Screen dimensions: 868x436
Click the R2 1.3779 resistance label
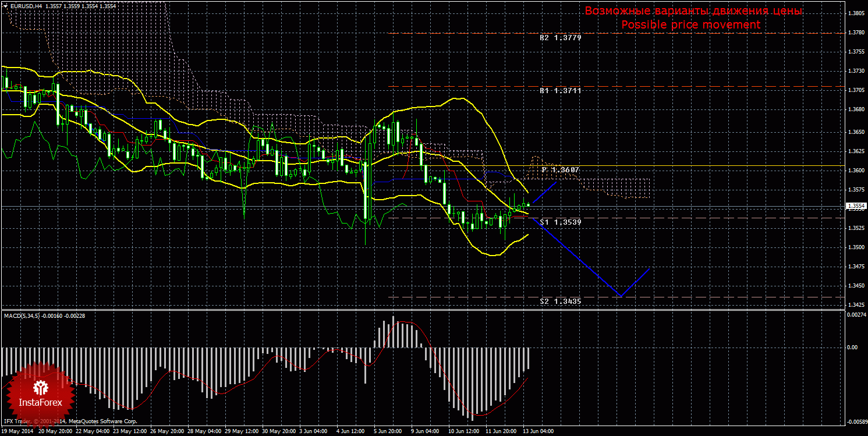click(560, 37)
